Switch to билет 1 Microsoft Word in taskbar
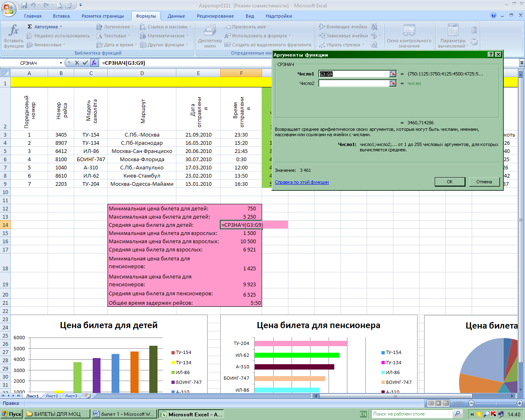The width and height of the screenshot is (525, 420). (x=124, y=414)
